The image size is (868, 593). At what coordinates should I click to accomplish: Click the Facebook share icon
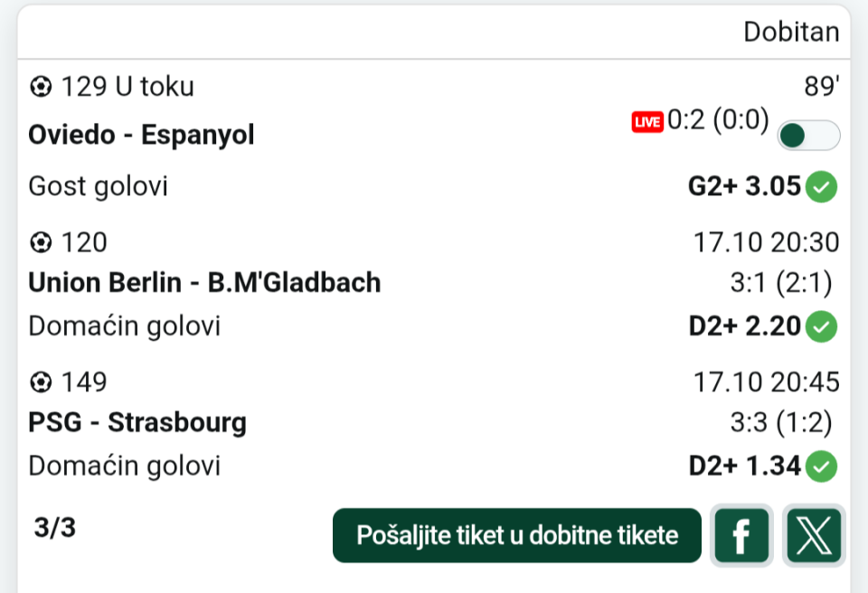coord(741,535)
